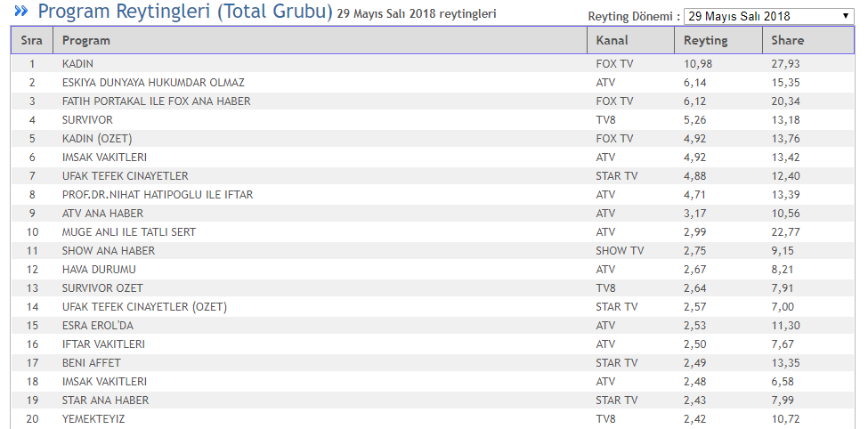Image resolution: width=868 pixels, height=429 pixels.
Task: Select the KADIN program row
Action: coord(78,64)
